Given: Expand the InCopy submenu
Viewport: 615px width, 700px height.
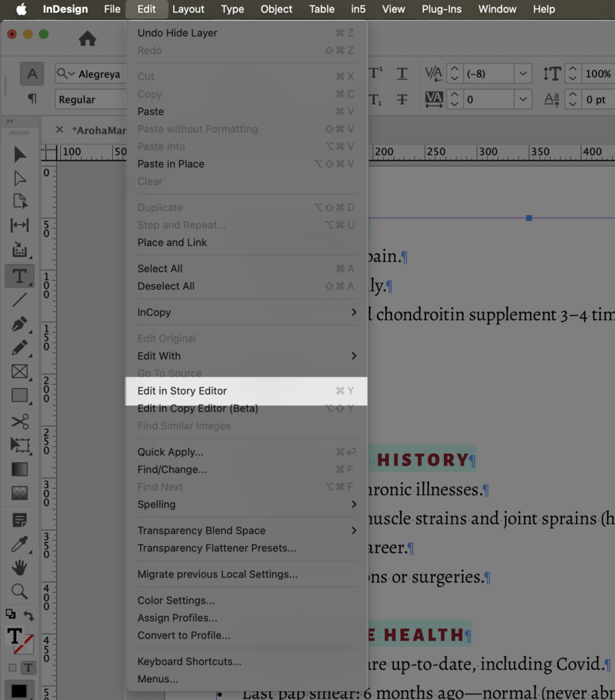Looking at the screenshot, I should (x=246, y=312).
